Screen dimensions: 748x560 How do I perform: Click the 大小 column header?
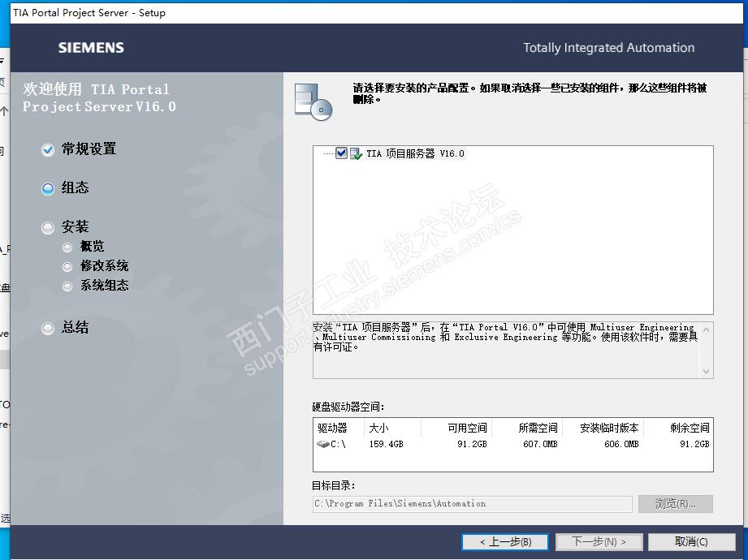pos(392,428)
